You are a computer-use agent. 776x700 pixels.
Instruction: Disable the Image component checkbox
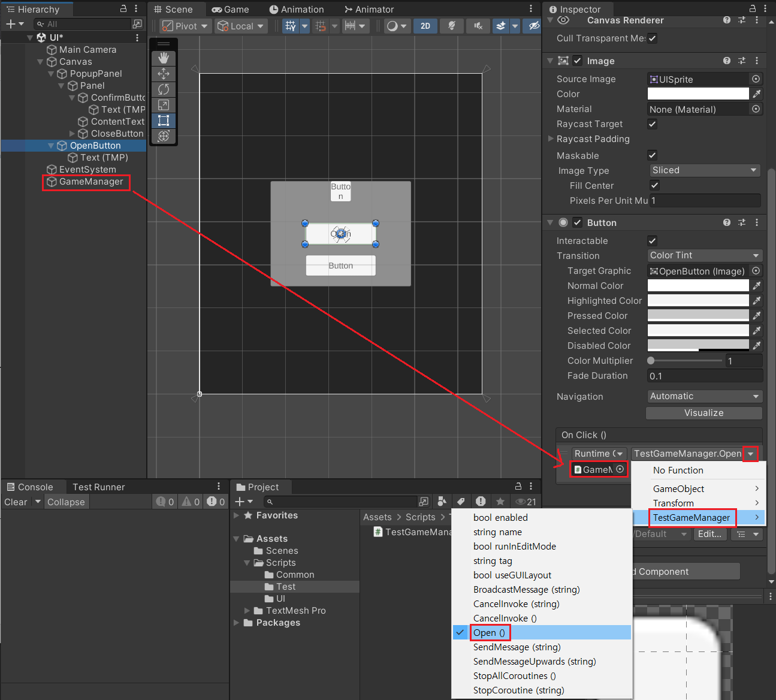click(578, 61)
